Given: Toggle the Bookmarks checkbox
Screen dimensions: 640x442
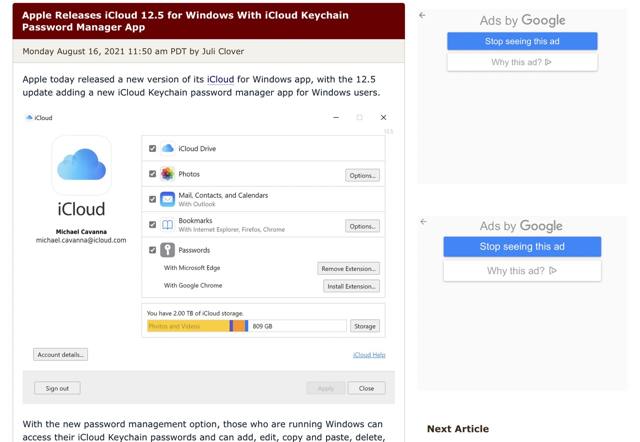Looking at the screenshot, I should [x=152, y=225].
